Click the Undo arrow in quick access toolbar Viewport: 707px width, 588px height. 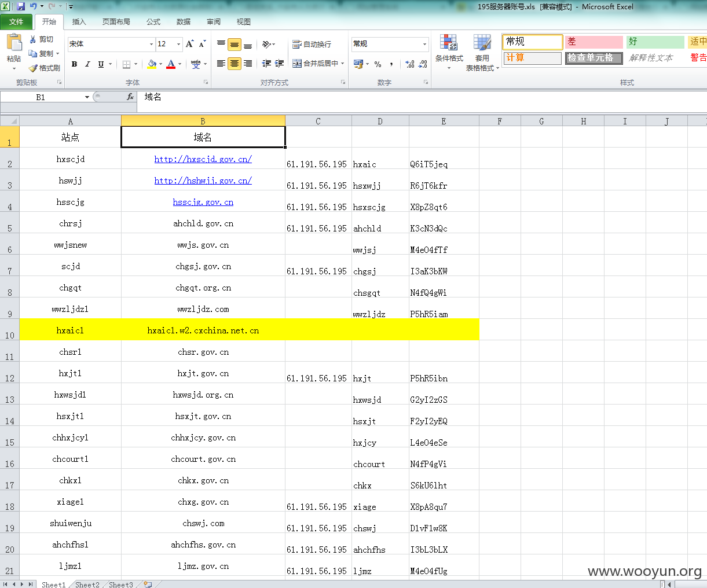pos(34,6)
